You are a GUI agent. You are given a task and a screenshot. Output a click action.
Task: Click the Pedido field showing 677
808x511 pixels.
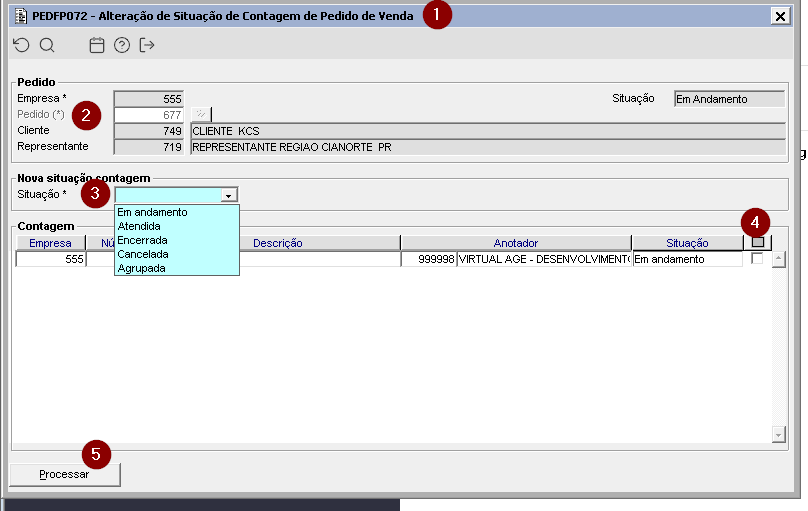148,114
